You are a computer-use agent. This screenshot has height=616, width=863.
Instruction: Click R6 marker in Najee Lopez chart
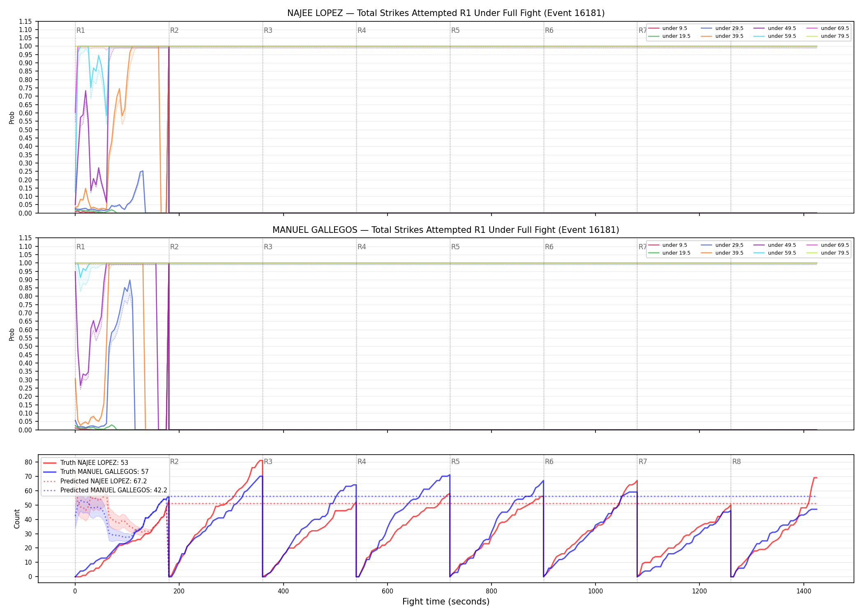click(x=549, y=30)
